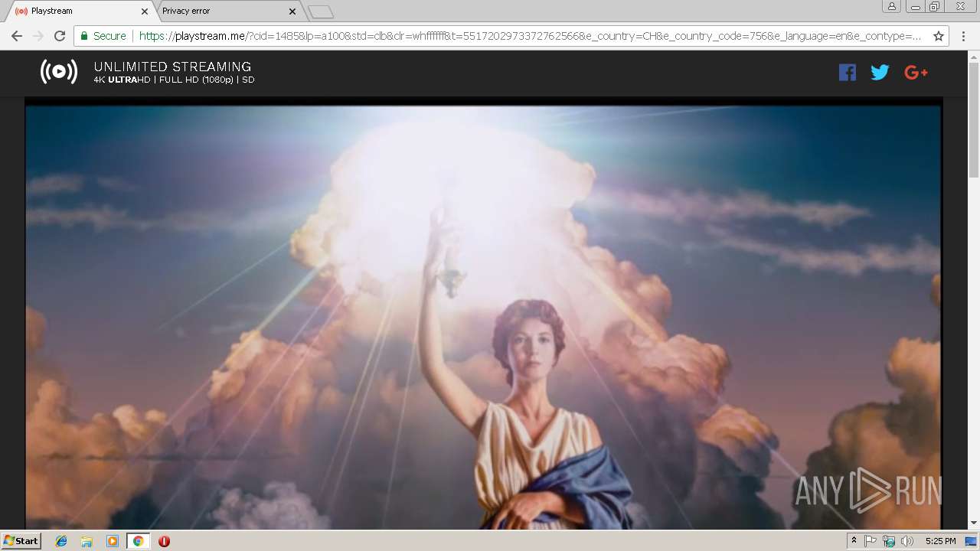Viewport: 980px width, 551px height.
Task: Open the Chrome user profile icon
Action: coord(892,7)
